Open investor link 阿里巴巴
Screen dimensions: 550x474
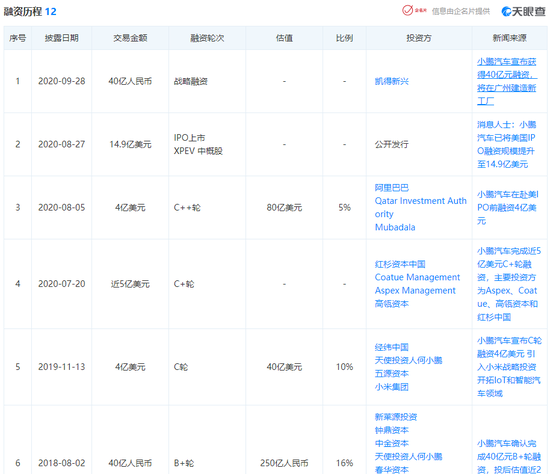click(x=392, y=188)
